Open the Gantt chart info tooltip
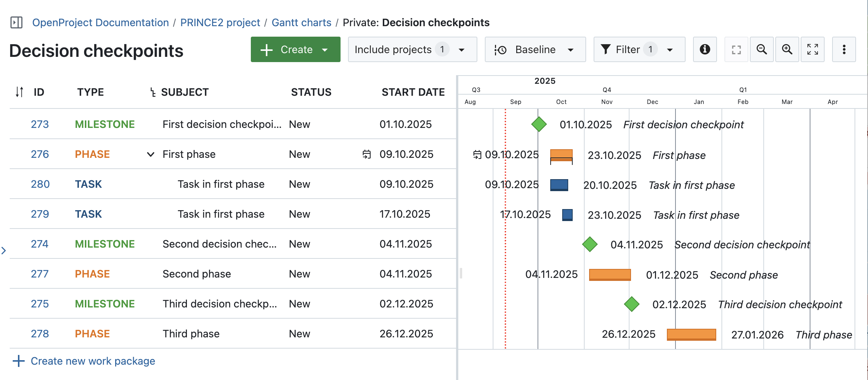The width and height of the screenshot is (868, 380). tap(704, 49)
